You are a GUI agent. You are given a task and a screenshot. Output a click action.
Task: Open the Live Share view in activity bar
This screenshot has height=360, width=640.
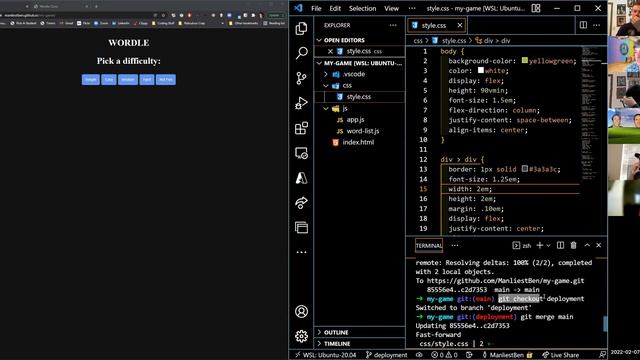[301, 203]
